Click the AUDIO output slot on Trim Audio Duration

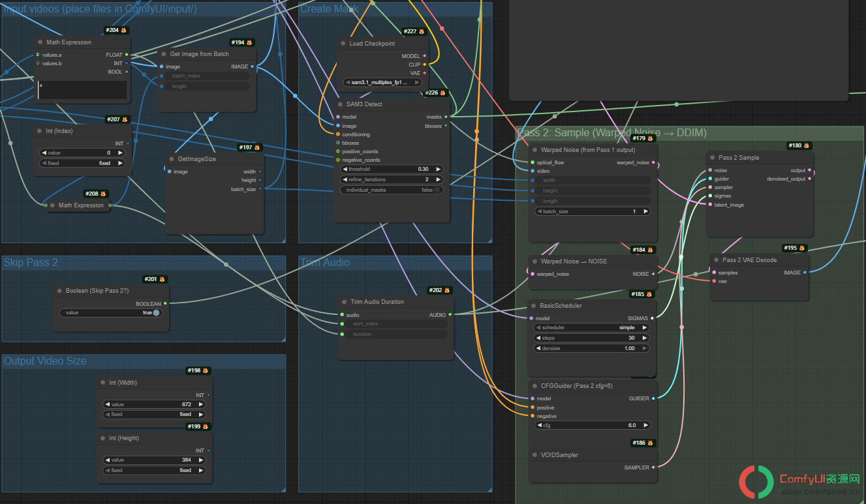click(x=450, y=315)
